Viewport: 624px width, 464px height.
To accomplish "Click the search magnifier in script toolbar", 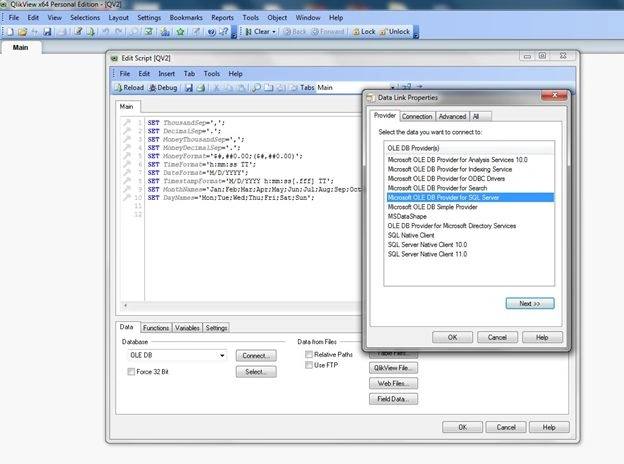I will pos(256,88).
